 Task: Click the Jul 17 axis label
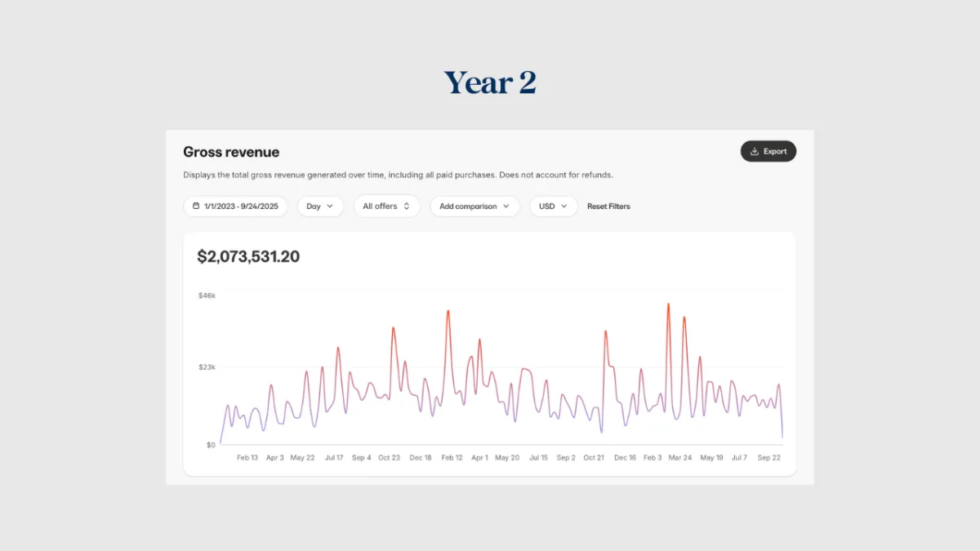334,458
